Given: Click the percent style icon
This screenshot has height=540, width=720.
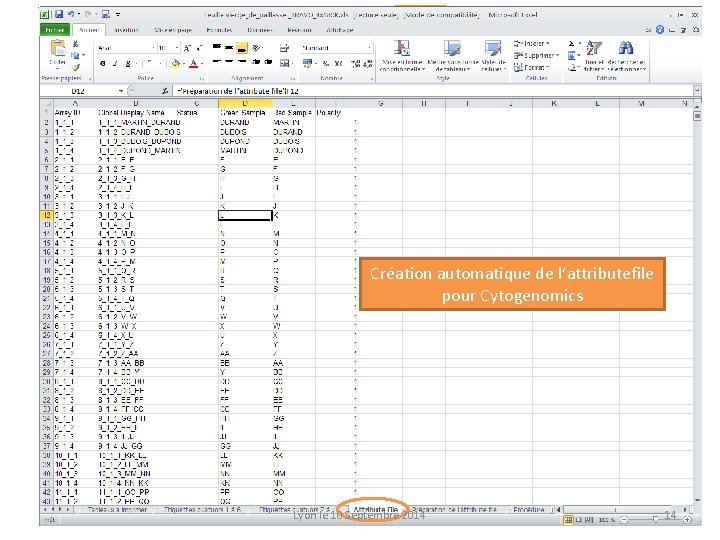Looking at the screenshot, I should pyautogui.click(x=326, y=63).
